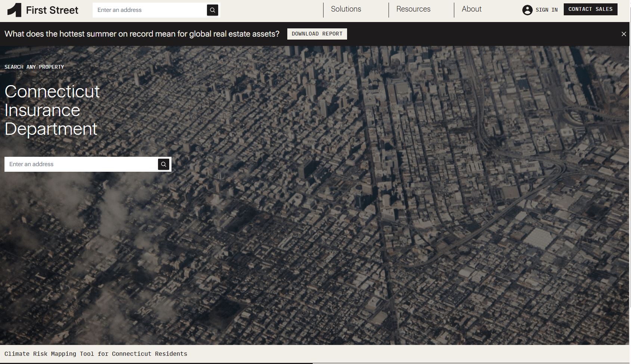Open the Resources navigation menu
The image size is (631, 364).
(413, 9)
